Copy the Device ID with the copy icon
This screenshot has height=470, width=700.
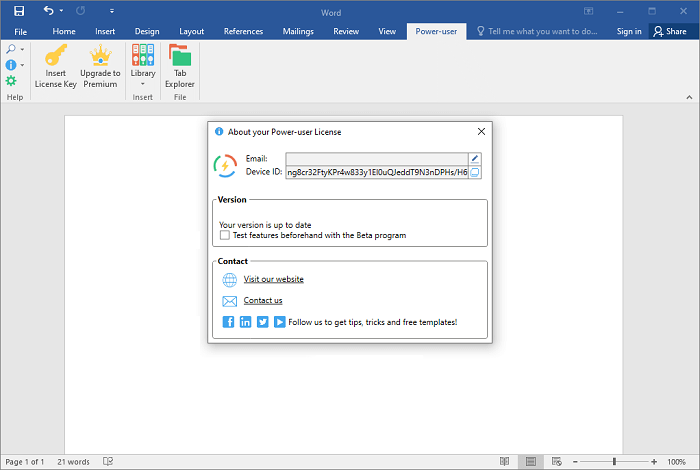(475, 172)
